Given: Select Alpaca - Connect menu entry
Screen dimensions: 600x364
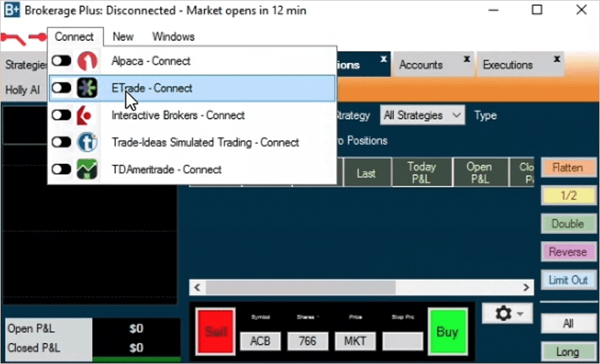Looking at the screenshot, I should (192, 61).
